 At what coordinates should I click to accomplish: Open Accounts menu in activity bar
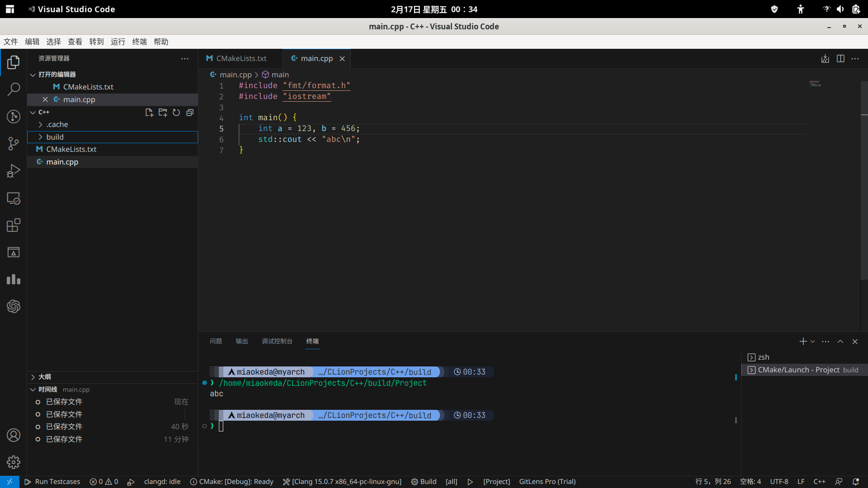(x=14, y=435)
